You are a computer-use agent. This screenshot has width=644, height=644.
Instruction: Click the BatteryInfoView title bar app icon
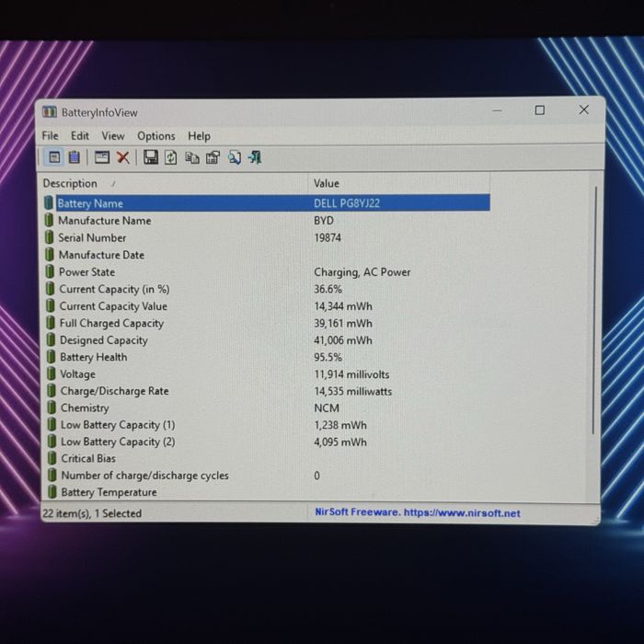point(50,111)
